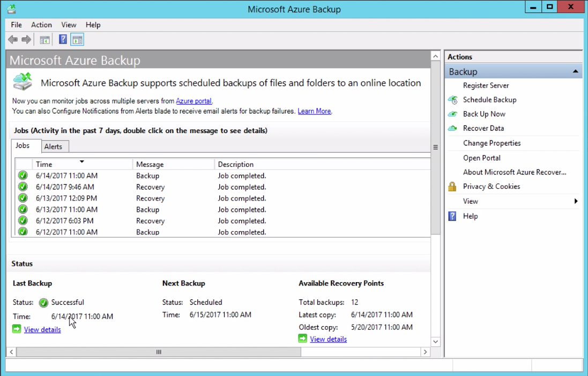Viewport: 588px width, 376px height.
Task: Click the Time column sort arrow
Action: [82, 162]
